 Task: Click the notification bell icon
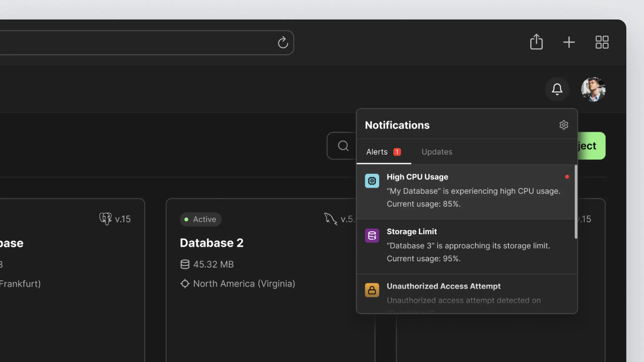point(557,89)
